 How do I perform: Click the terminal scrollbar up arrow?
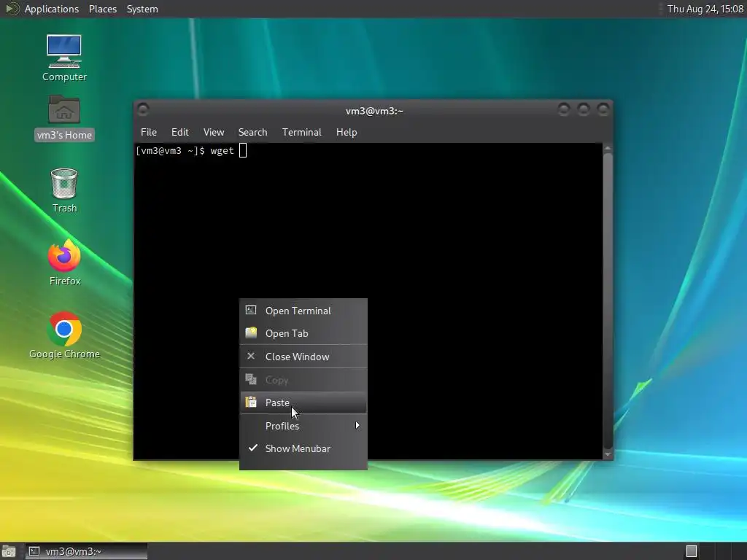click(608, 149)
